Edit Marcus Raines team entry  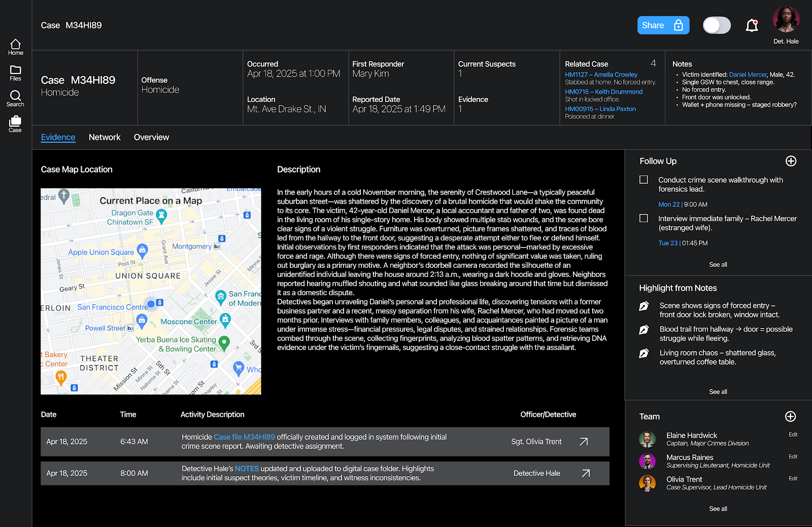point(793,456)
